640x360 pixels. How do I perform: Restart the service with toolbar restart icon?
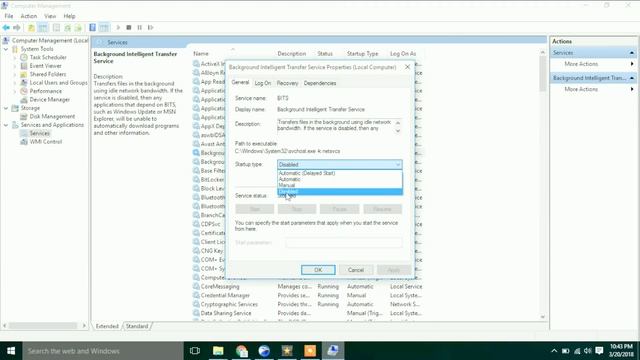151,28
